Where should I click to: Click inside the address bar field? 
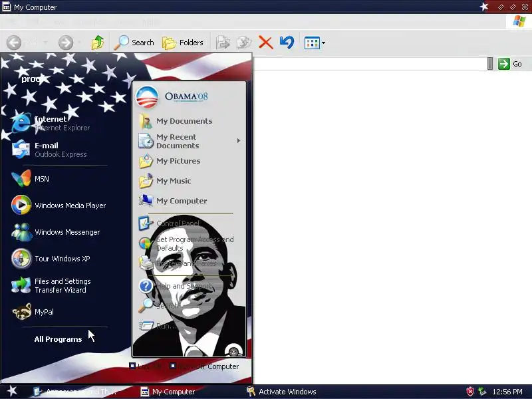[x=370, y=64]
